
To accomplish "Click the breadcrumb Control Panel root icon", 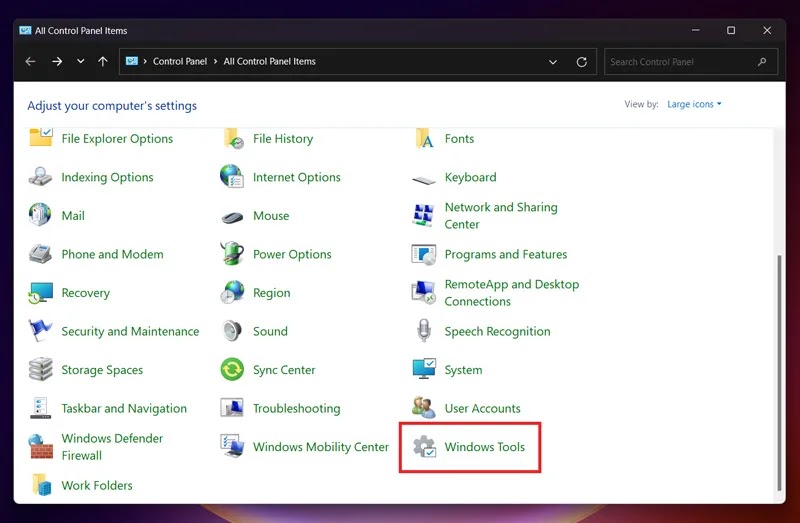I will tap(132, 61).
